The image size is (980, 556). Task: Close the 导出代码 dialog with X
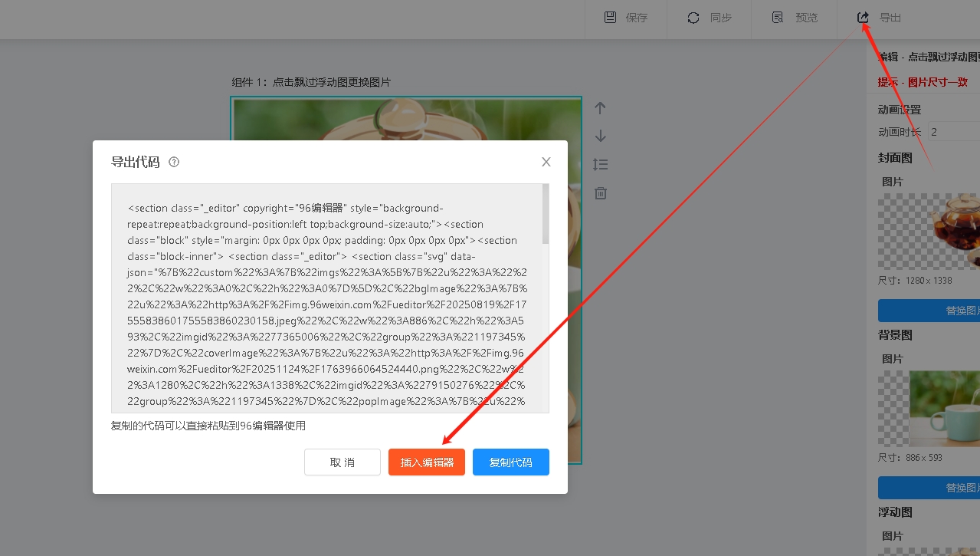546,162
